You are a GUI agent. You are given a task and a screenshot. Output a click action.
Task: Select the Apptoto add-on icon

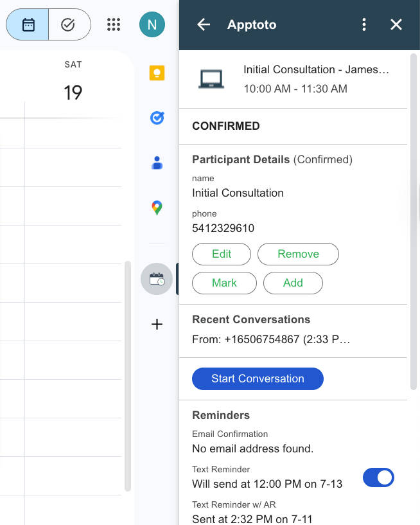[x=157, y=279]
